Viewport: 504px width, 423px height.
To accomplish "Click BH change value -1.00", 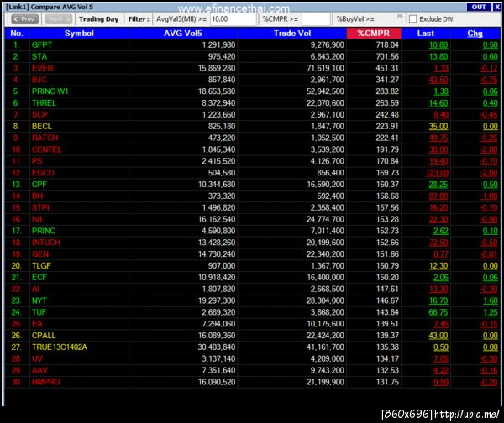I will click(x=489, y=196).
